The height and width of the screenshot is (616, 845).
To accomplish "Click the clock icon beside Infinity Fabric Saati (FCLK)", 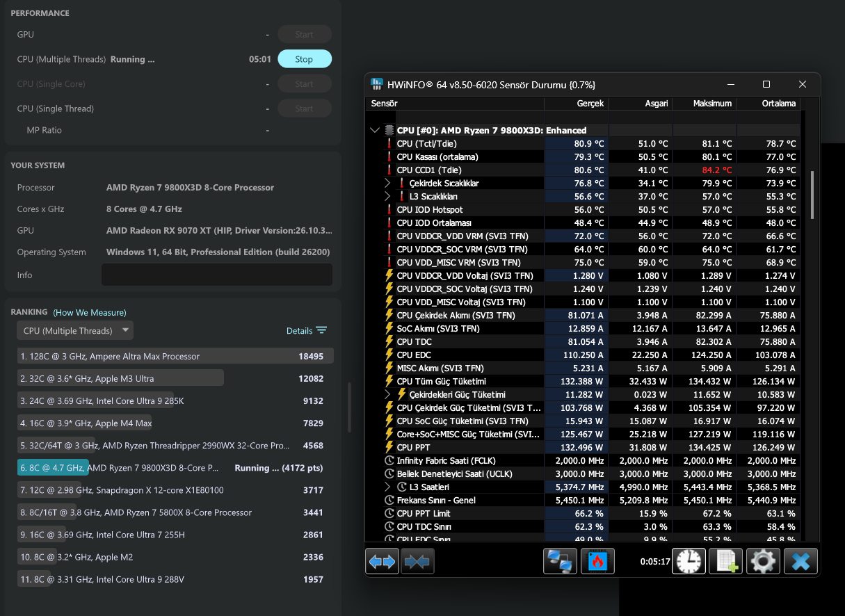I will click(389, 461).
